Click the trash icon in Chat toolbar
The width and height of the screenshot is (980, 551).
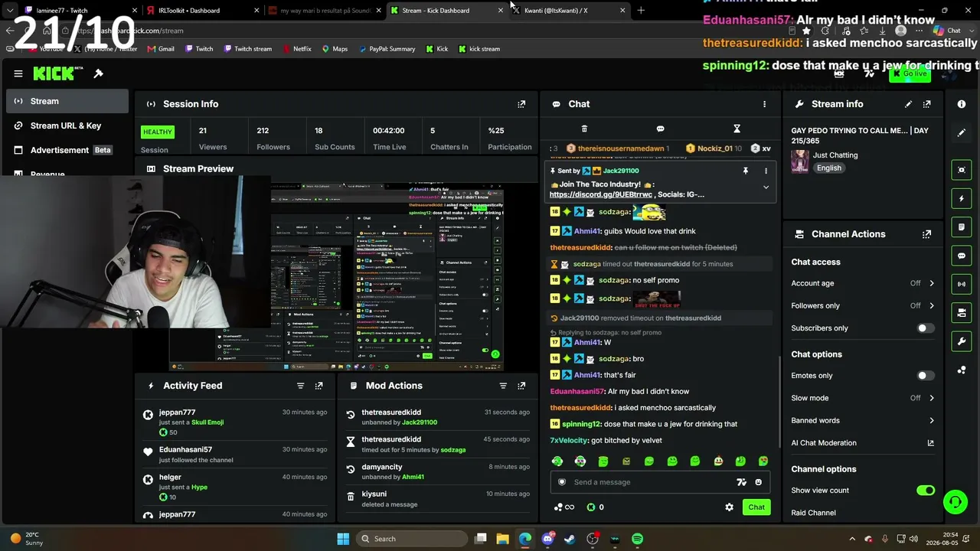click(584, 129)
